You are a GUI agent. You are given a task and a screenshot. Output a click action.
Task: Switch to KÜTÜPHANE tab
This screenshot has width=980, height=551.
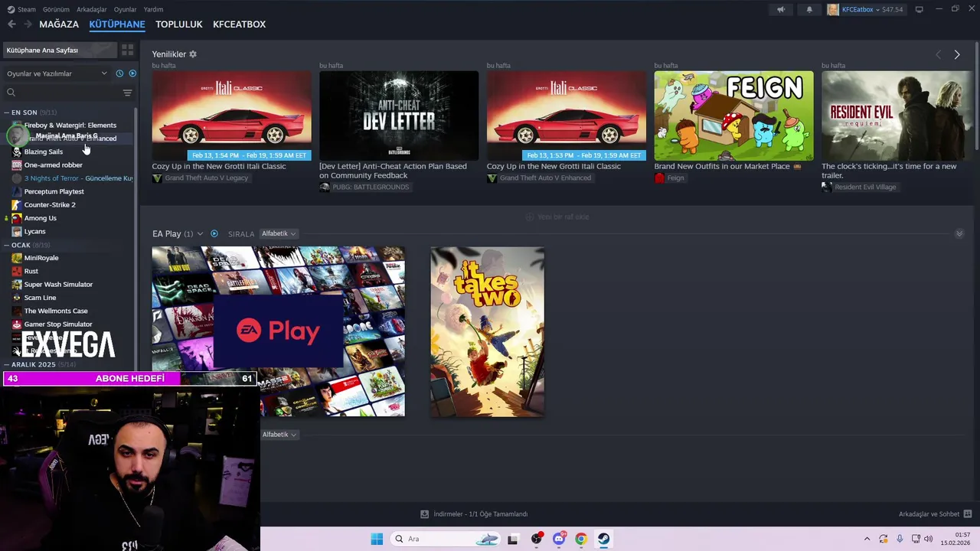click(117, 24)
